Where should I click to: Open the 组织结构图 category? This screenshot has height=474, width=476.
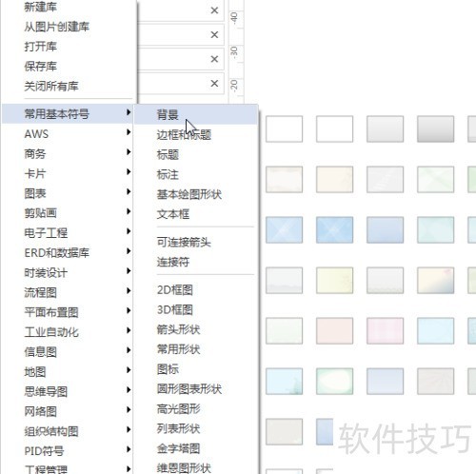(x=51, y=431)
